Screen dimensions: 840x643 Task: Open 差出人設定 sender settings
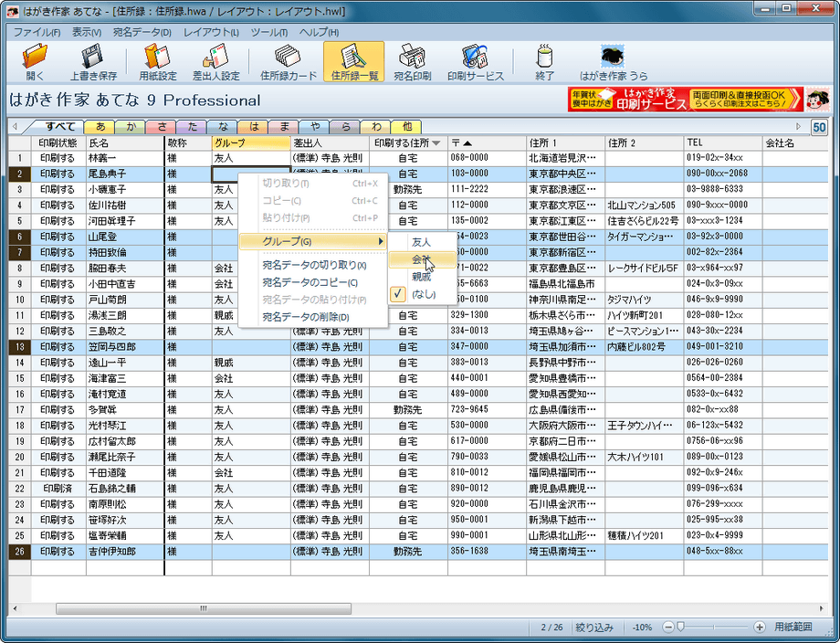tap(215, 61)
